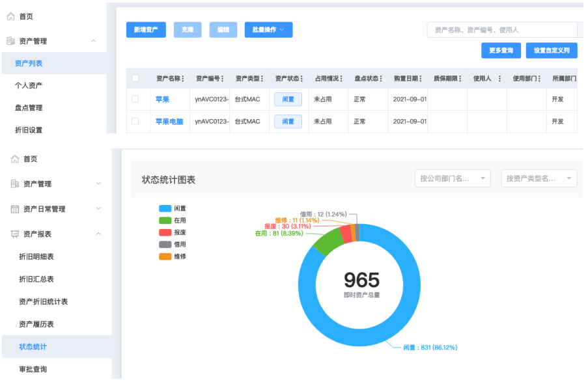Toggle the select-all checkbox in table header
This screenshot has height=382, width=588.
(x=135, y=79)
